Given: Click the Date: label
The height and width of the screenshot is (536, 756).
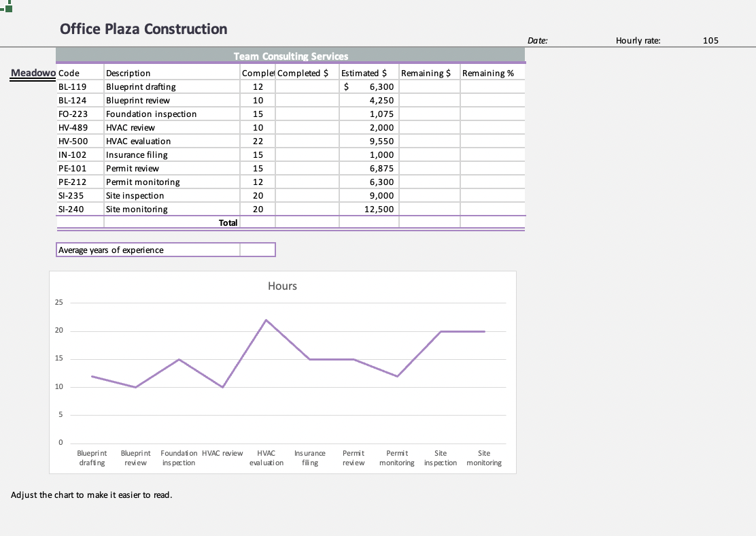Looking at the screenshot, I should click(x=537, y=41).
